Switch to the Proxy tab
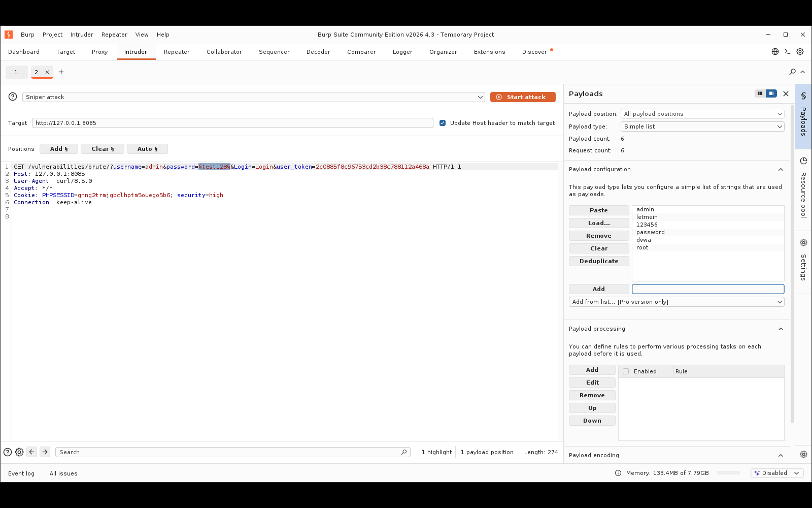This screenshot has height=508, width=812. click(99, 52)
